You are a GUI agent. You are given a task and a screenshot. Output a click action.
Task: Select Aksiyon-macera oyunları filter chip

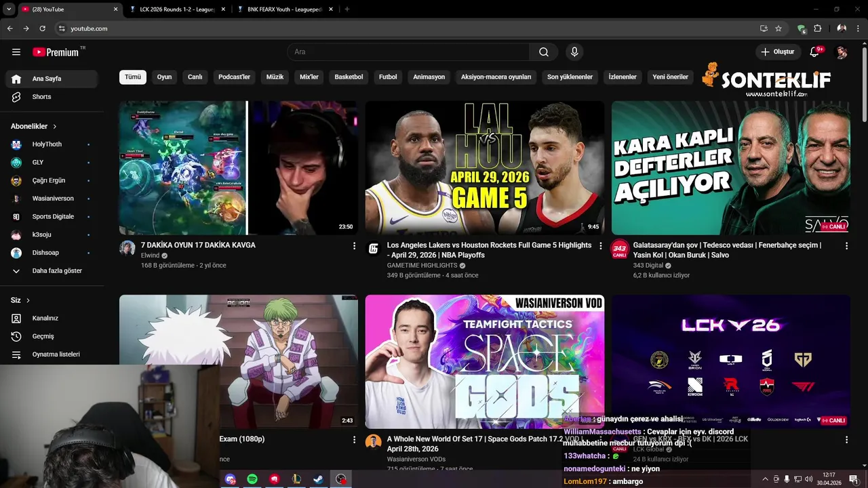(496, 77)
